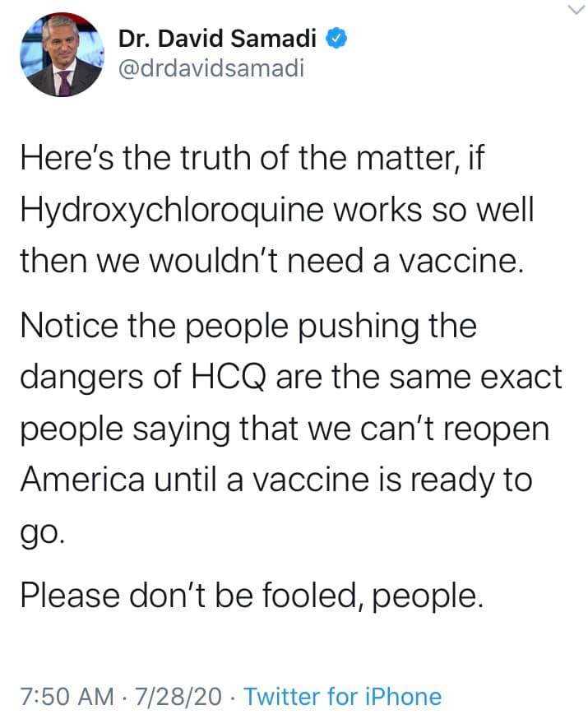Image resolution: width=588 pixels, height=719 pixels.
Task: Click the Twitter for iPhone source link
Action: [342, 697]
